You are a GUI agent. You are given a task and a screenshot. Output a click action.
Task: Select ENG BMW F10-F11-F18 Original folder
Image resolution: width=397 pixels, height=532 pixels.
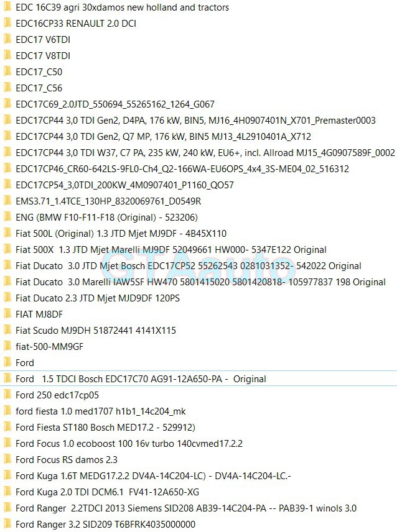pos(106,217)
